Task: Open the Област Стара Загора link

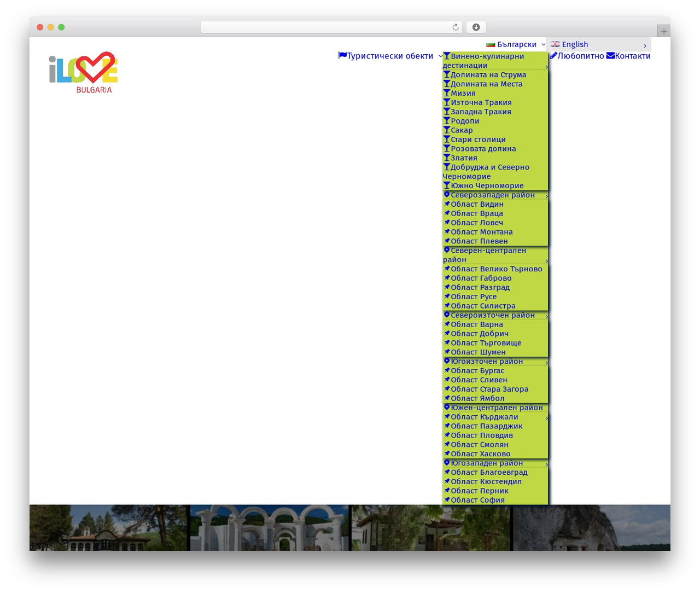Action: [489, 389]
